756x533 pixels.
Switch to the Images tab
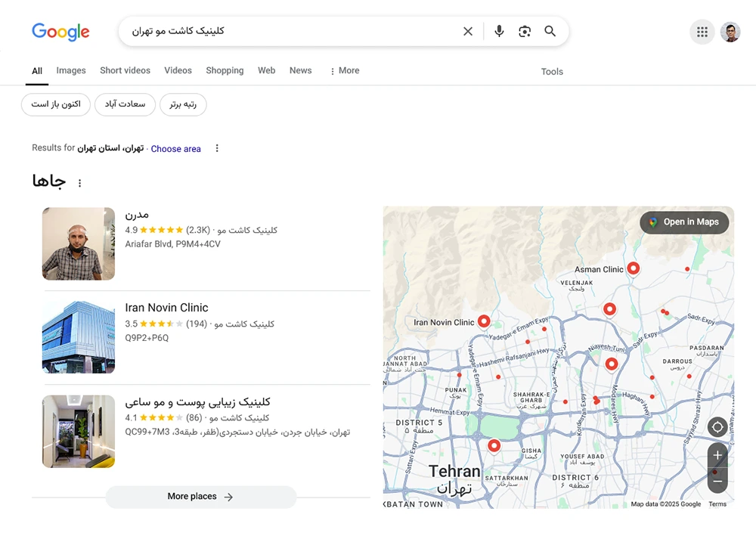[71, 70]
